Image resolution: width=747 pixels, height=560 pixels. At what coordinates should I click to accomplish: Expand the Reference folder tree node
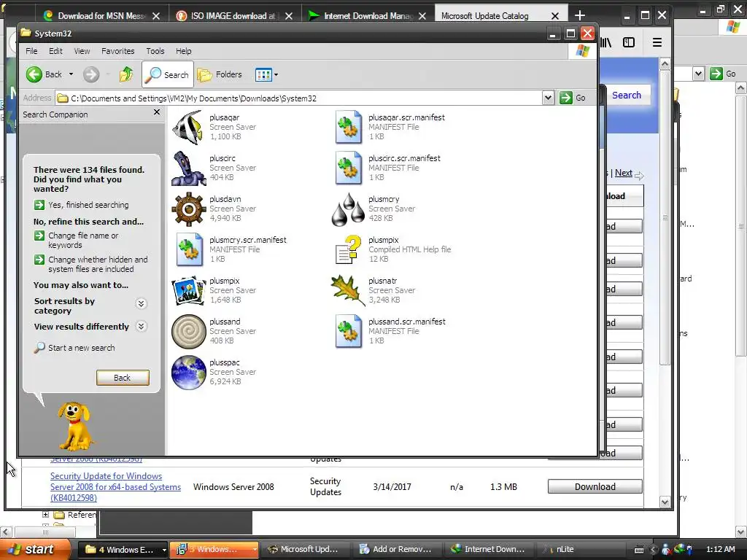pos(45,514)
